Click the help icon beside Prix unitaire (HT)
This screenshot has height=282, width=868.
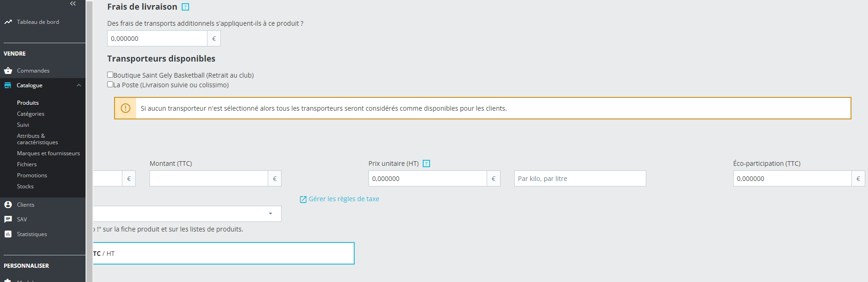tap(426, 164)
